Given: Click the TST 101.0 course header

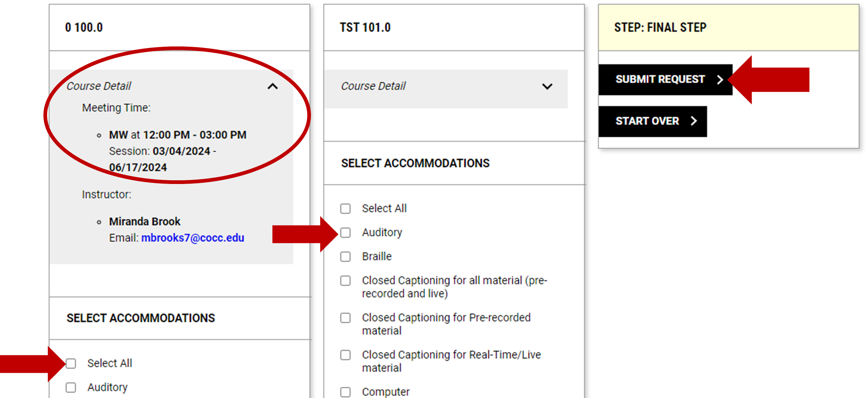Looking at the screenshot, I should 365,27.
